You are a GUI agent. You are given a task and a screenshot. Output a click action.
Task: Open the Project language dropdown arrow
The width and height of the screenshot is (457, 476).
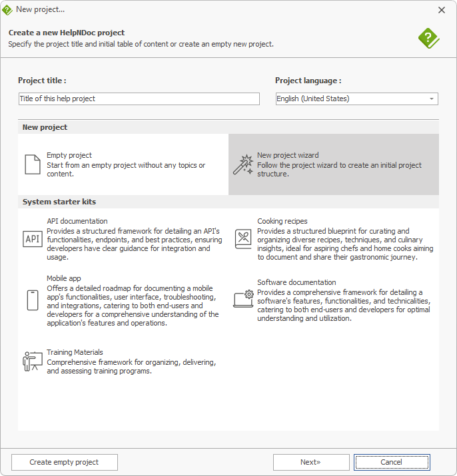point(432,99)
